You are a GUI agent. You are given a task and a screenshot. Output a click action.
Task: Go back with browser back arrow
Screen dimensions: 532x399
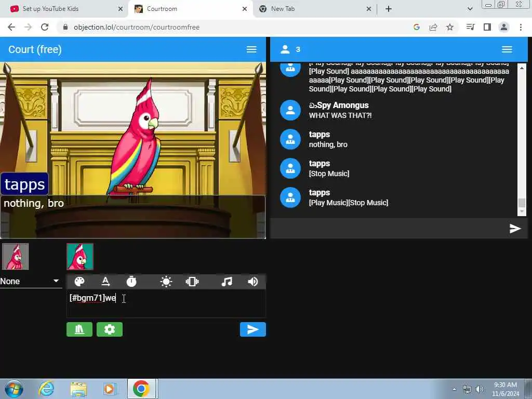click(x=11, y=27)
